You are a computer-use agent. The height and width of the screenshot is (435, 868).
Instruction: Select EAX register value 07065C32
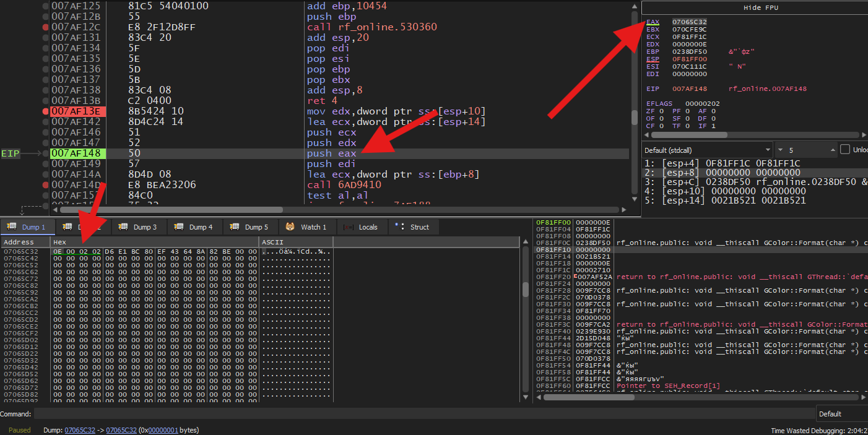pos(689,22)
